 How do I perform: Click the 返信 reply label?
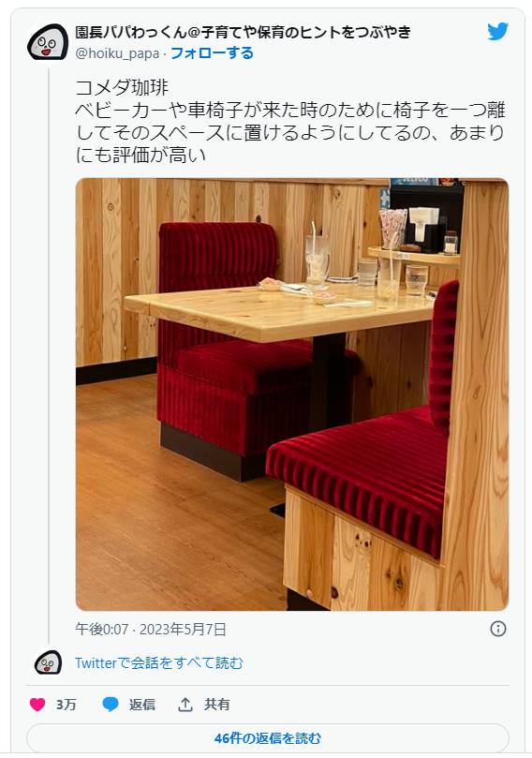[142, 705]
